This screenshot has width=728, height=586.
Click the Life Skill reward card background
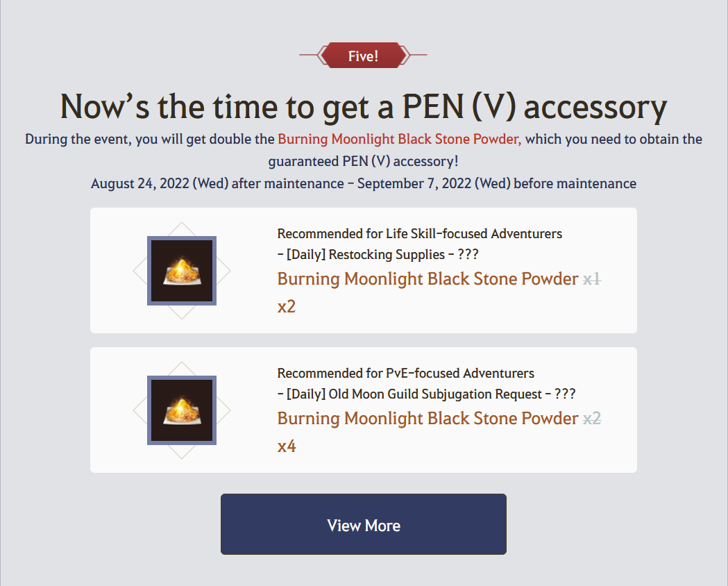point(364,270)
